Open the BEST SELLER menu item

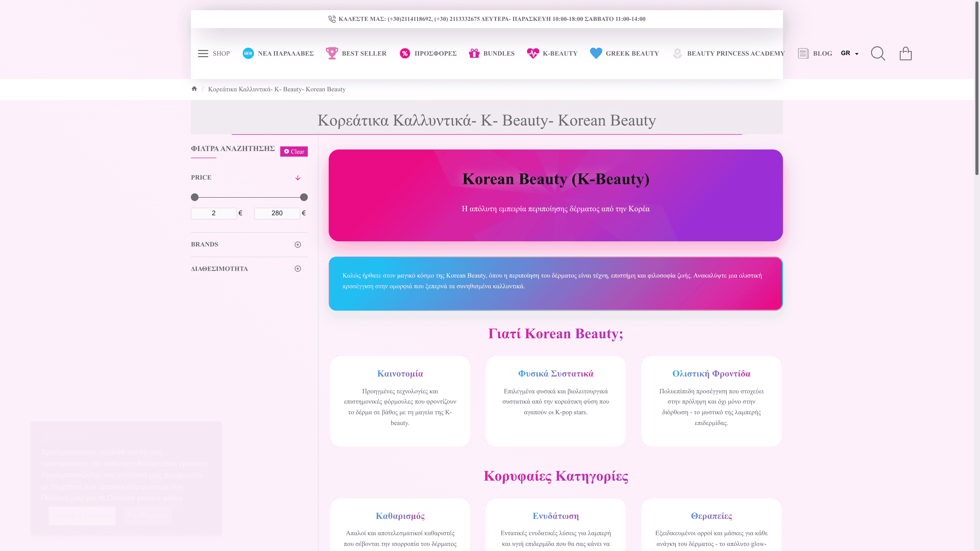[x=364, y=54]
